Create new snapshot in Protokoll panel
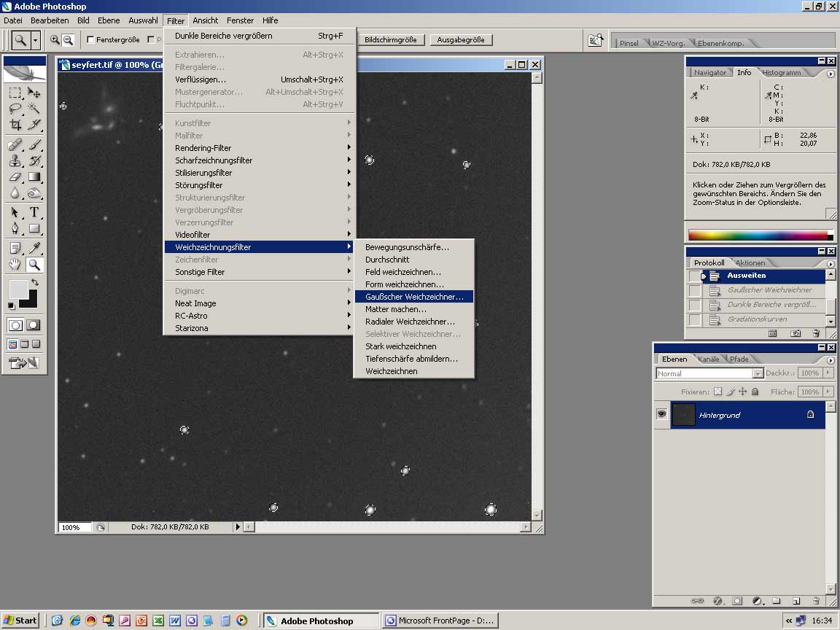 [796, 333]
